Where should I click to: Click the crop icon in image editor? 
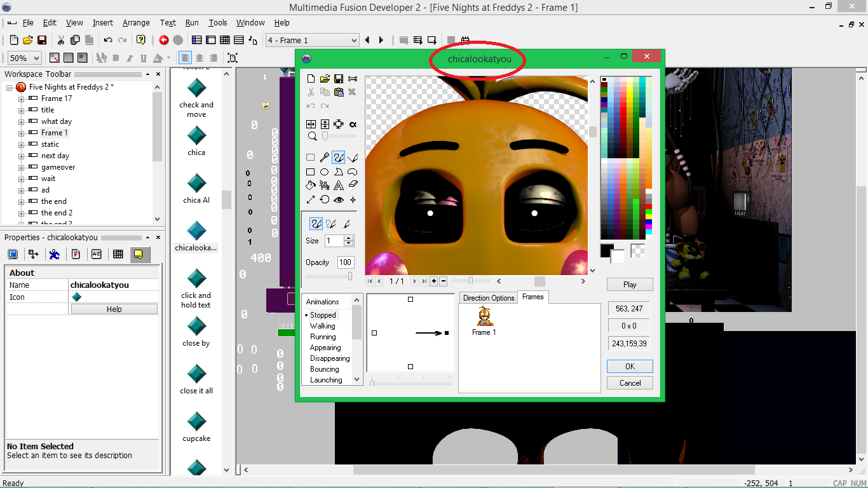339,124
